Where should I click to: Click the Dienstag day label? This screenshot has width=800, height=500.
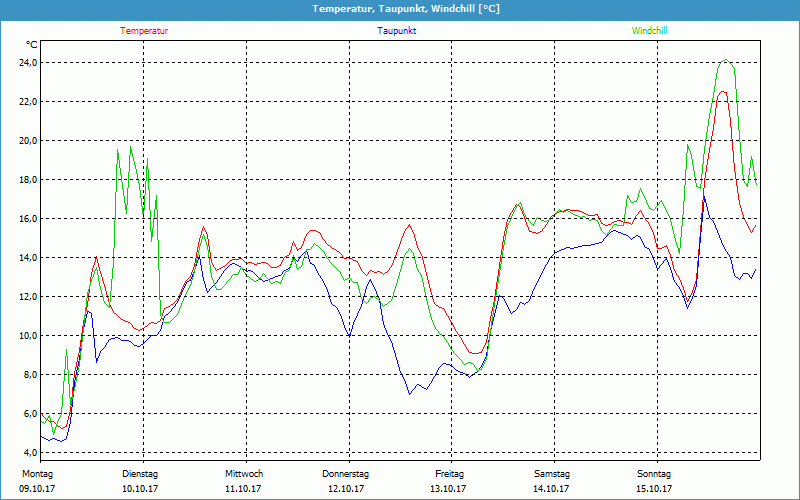click(x=140, y=474)
